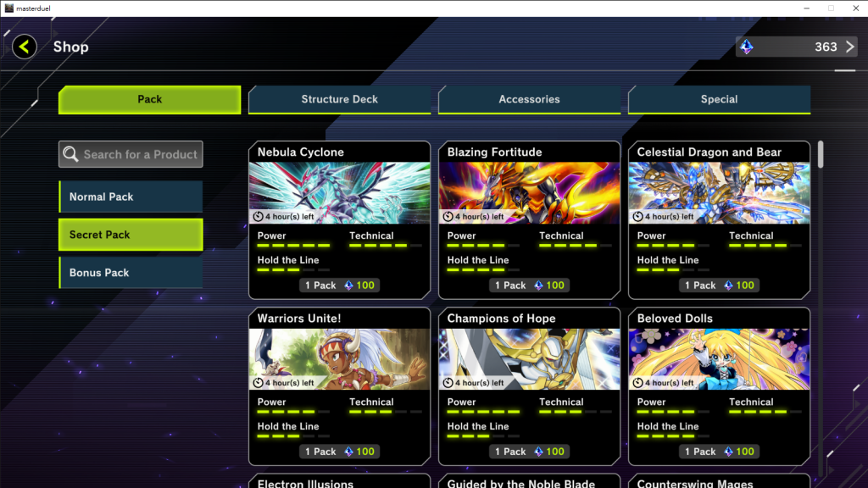Click the timer icon on Beloved Dolls pack
This screenshot has width=868, height=488.
(638, 383)
